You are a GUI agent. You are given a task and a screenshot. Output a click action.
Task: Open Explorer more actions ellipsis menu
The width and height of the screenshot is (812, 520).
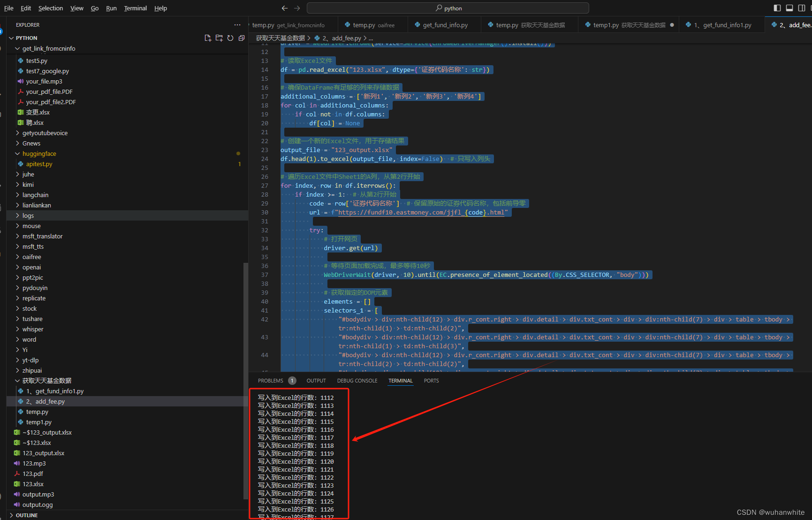237,25
